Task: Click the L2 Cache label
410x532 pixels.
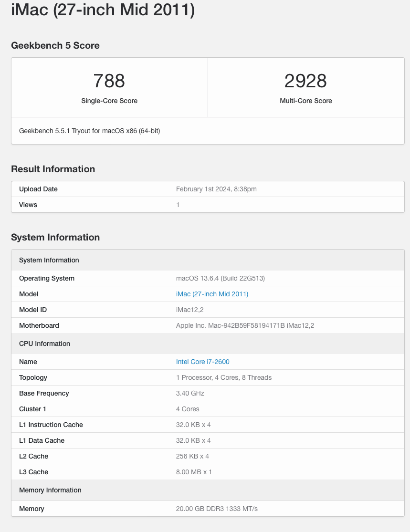Action: tap(33, 457)
